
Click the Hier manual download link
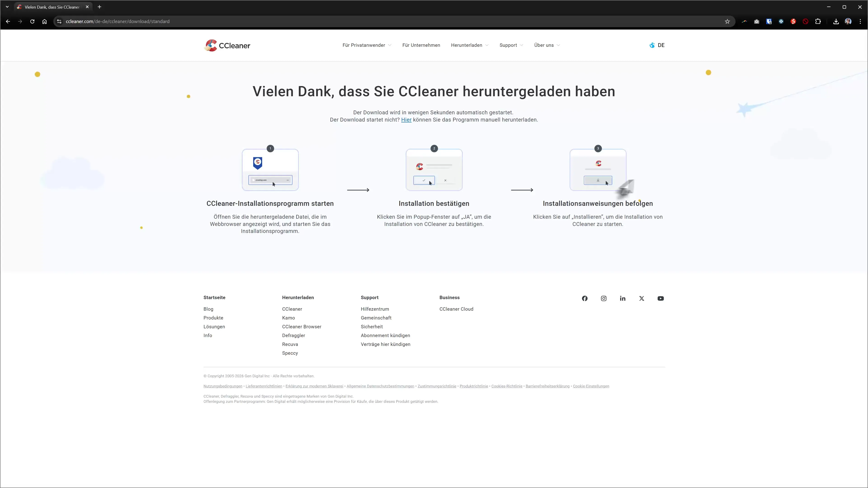click(406, 120)
